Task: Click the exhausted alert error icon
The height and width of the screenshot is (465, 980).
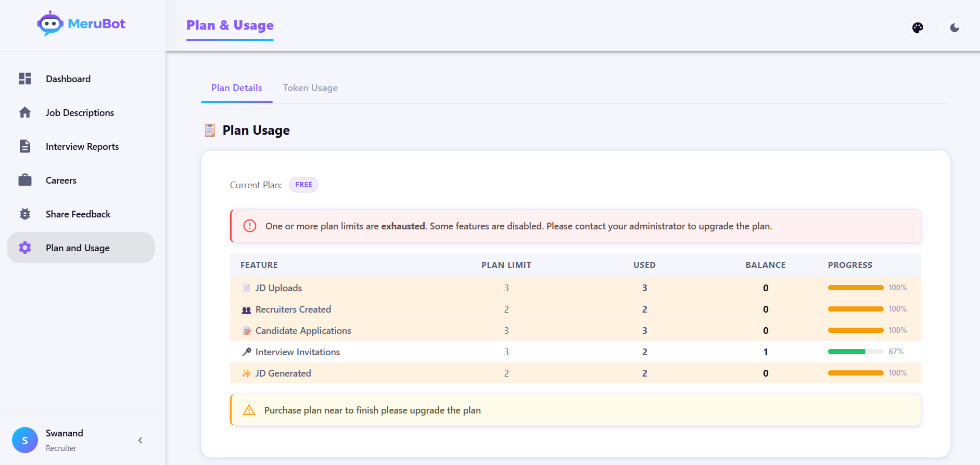Action: tap(250, 226)
